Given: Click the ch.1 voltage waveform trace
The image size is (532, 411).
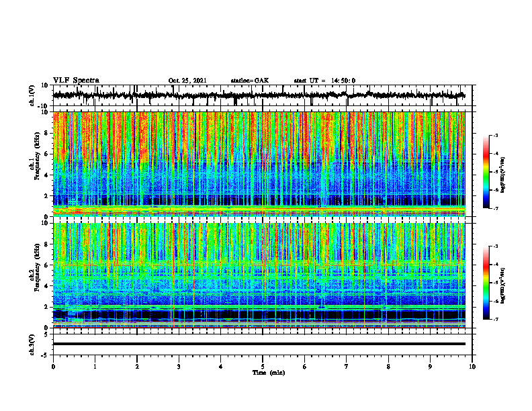Looking at the screenshot, I should pos(259,95).
